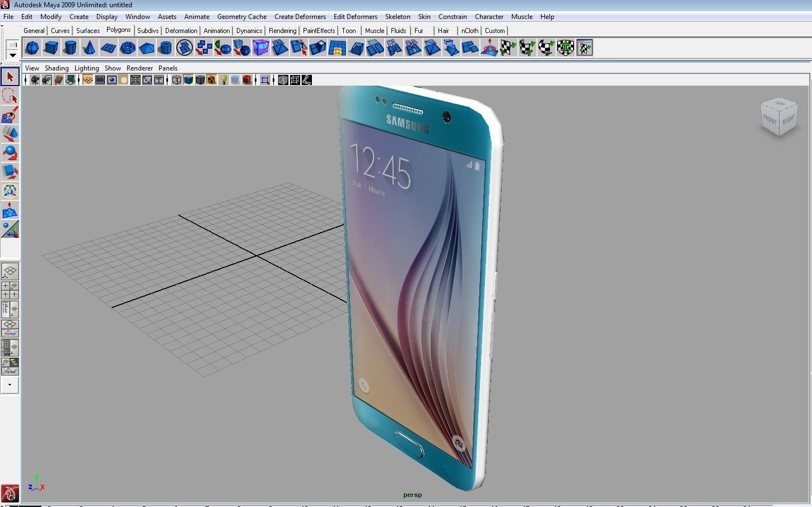Image resolution: width=812 pixels, height=507 pixels.
Task: Create a polygon torus from shelf
Action: (128, 48)
